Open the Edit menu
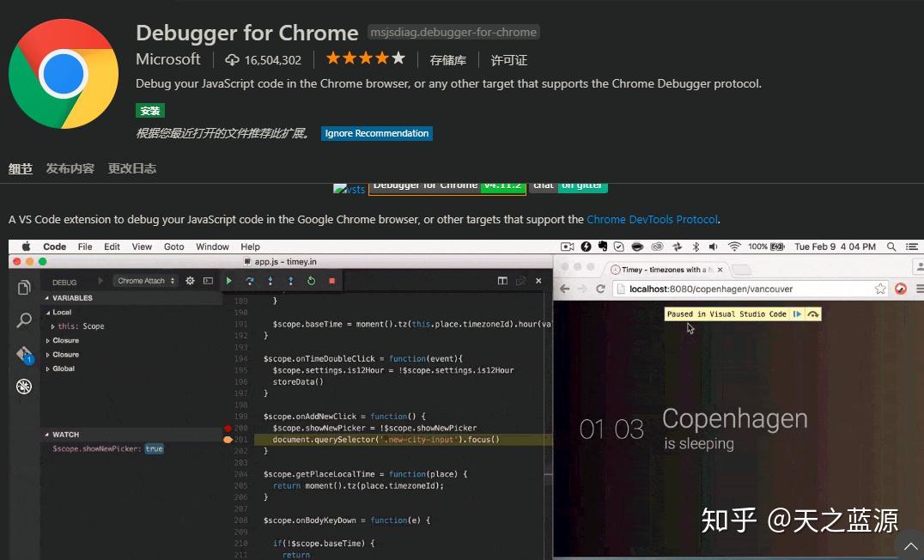 click(112, 247)
